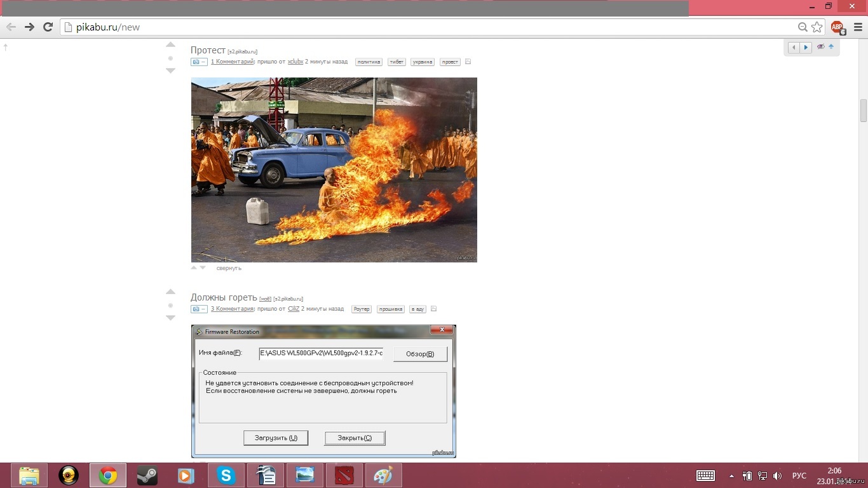Open the taskbar clock showing 2:06

835,476
